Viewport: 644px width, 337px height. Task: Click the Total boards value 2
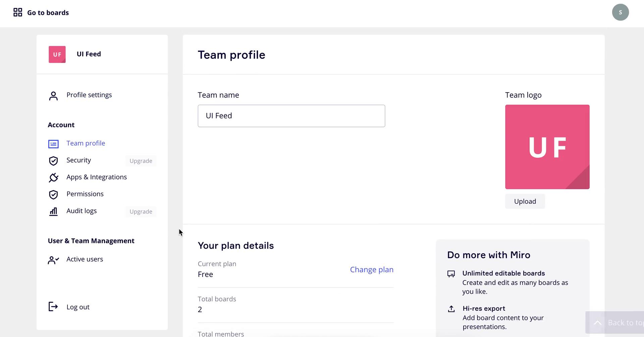click(200, 309)
